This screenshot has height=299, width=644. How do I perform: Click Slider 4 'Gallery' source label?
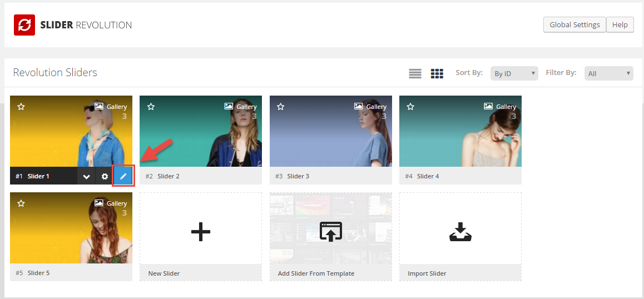point(506,107)
